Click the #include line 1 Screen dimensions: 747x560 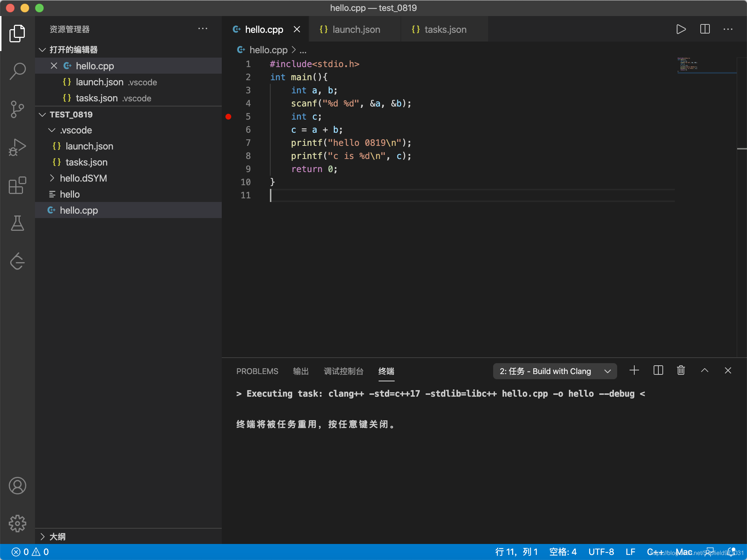[x=314, y=64]
